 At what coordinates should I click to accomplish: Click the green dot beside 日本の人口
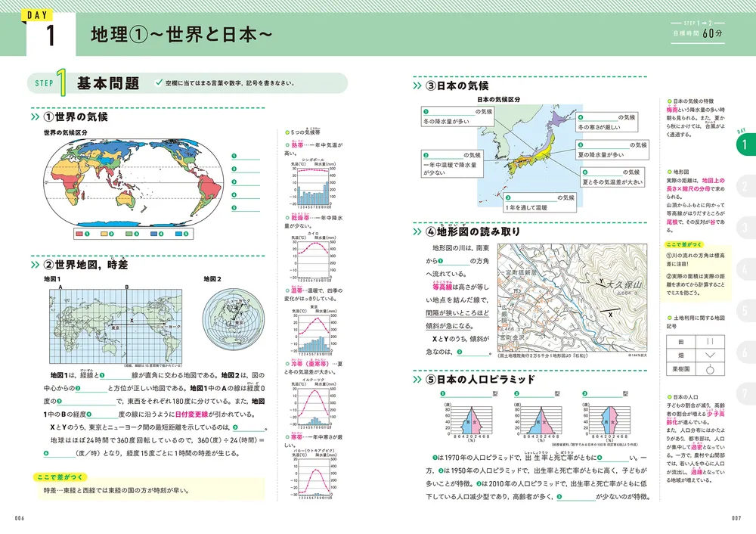point(669,397)
